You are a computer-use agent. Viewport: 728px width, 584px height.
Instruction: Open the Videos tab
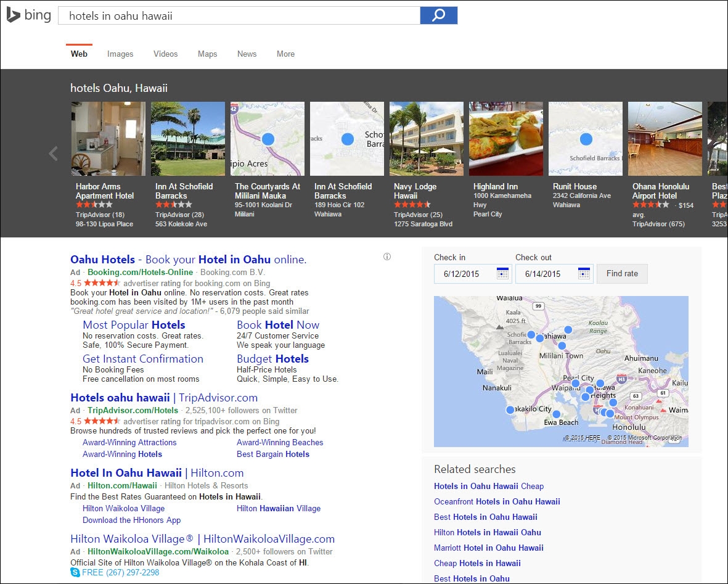coord(166,54)
